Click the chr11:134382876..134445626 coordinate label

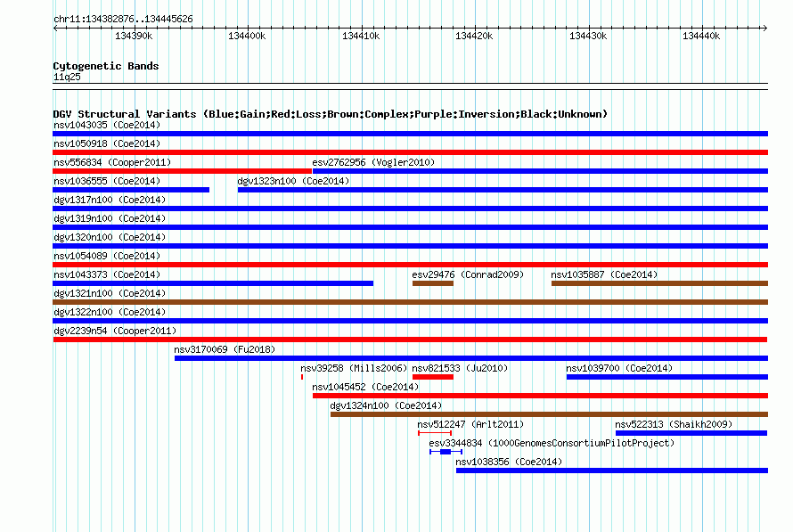[123, 20]
